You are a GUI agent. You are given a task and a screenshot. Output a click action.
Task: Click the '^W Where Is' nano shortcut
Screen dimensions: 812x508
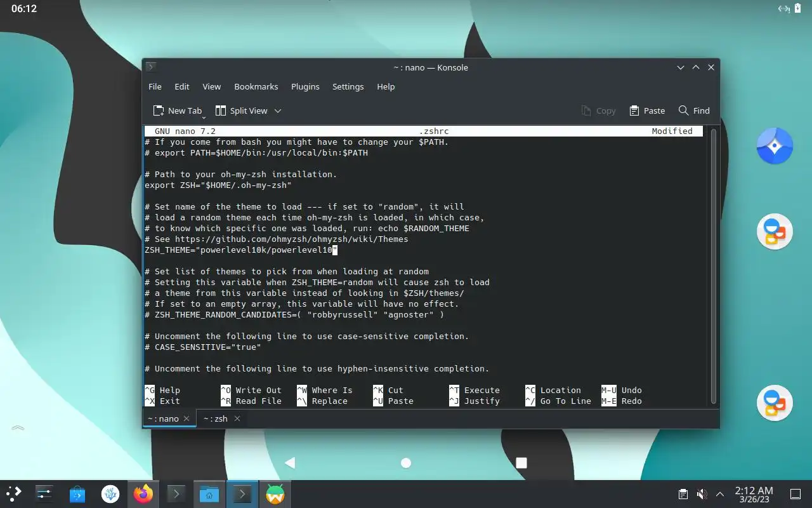[x=324, y=391]
